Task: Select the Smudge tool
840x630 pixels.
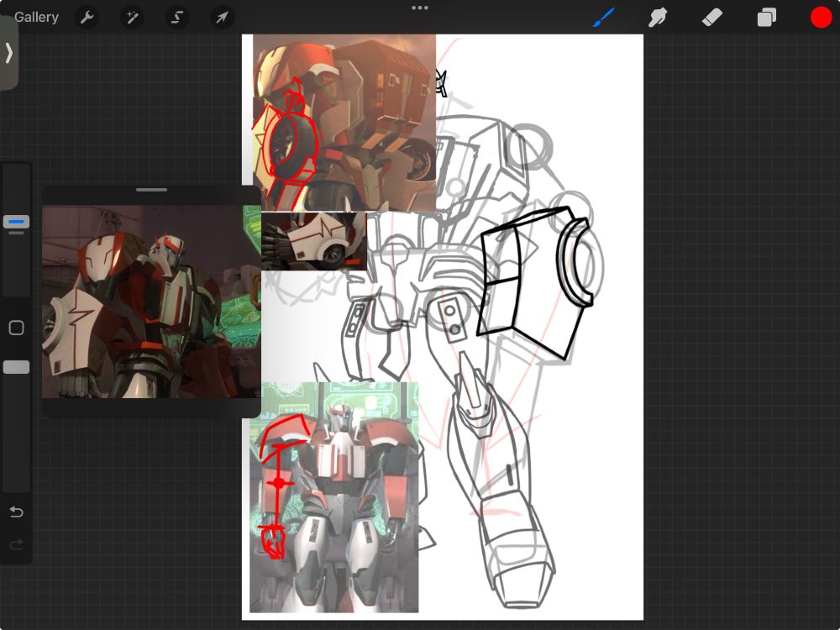Action: (658, 17)
